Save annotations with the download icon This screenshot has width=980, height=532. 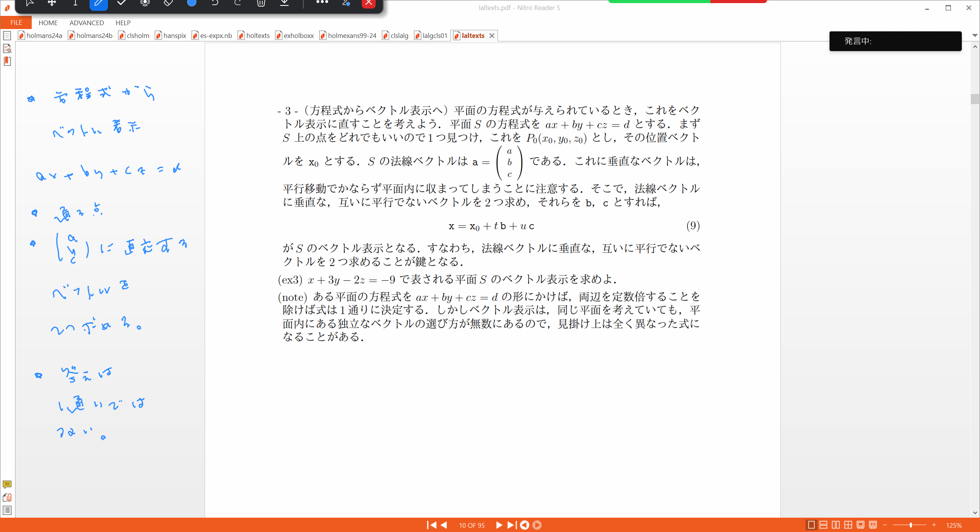tap(284, 3)
